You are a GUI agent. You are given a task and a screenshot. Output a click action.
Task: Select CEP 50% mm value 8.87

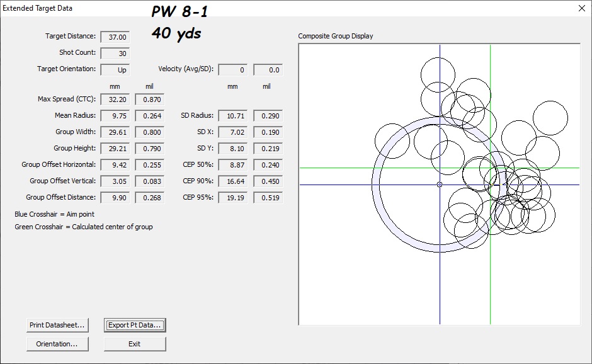click(233, 165)
